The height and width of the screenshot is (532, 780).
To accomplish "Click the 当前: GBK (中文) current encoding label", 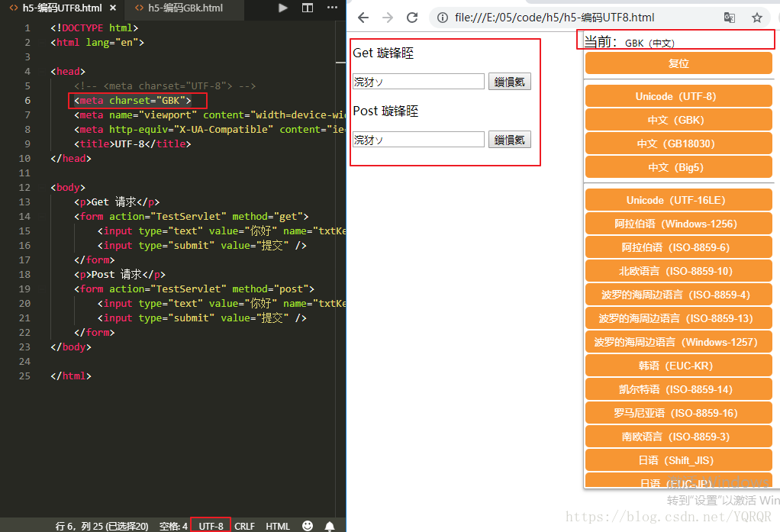I will [630, 42].
